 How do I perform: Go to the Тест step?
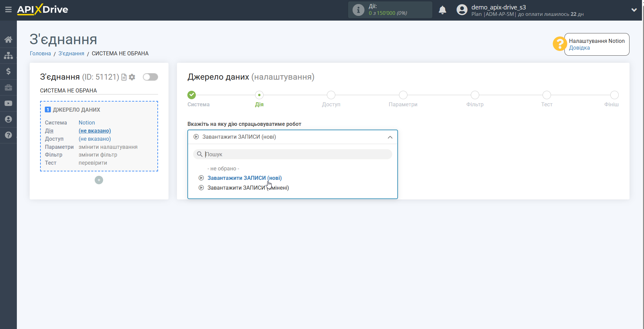click(547, 95)
